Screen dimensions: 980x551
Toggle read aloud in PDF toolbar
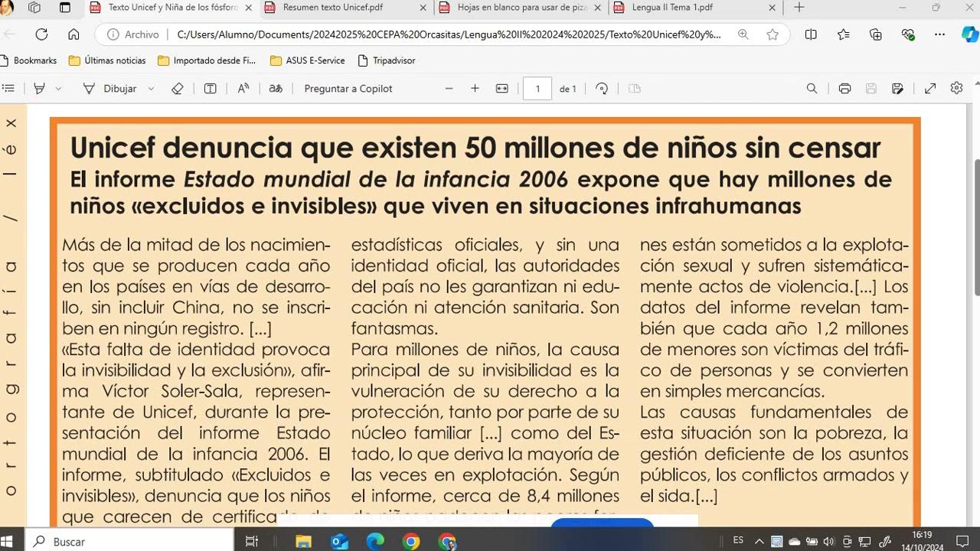pyautogui.click(x=243, y=89)
